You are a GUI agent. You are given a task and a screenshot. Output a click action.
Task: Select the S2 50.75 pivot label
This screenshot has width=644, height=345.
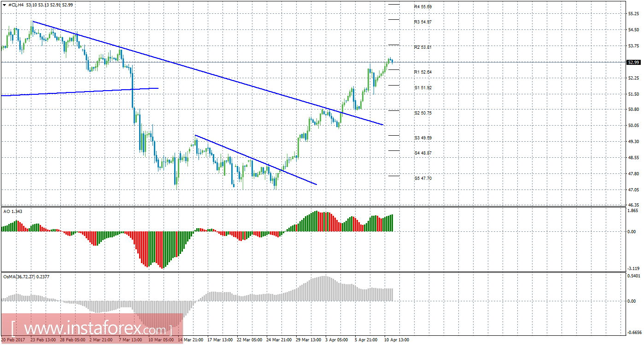[x=422, y=113]
